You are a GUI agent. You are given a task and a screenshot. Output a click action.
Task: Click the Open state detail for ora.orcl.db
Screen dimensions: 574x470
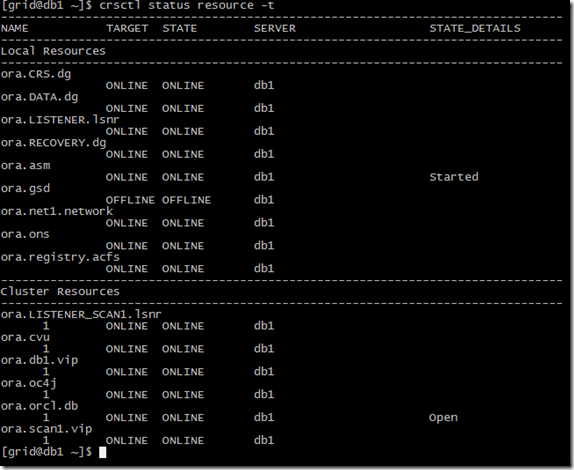[x=443, y=418]
